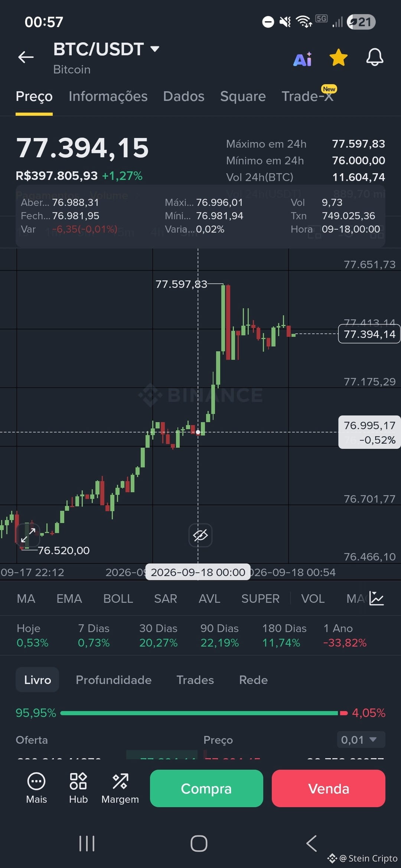Toggle the BOLL indicator
The image size is (401, 868).
(x=118, y=599)
